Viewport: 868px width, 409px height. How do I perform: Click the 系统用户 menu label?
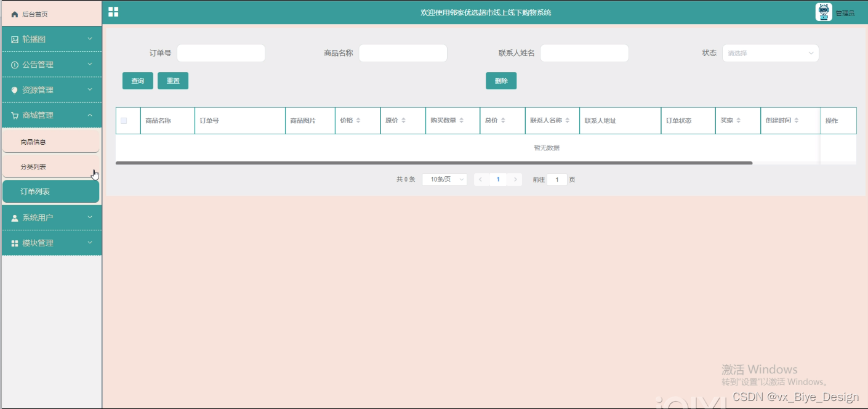[38, 218]
